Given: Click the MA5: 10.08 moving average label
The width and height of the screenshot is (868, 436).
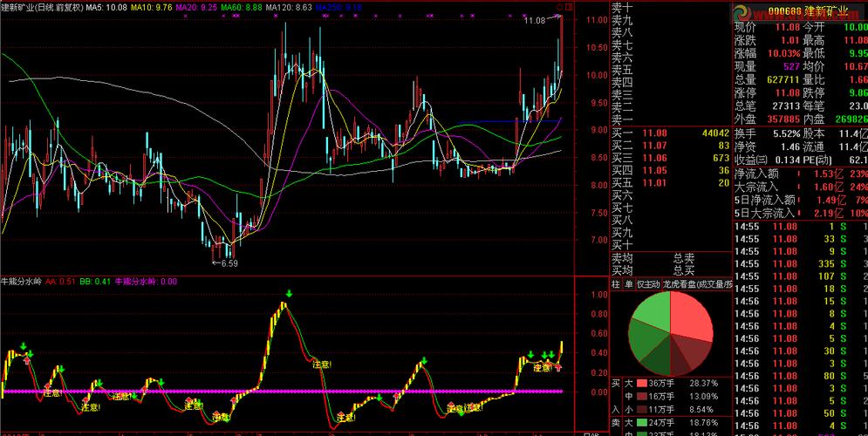Looking at the screenshot, I should 107,7.
